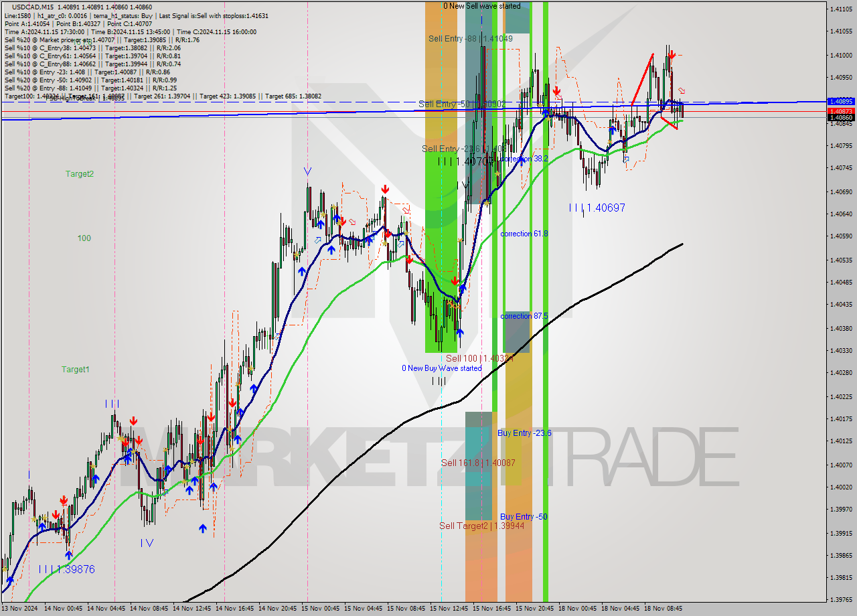Screen dimensions: 857x616
Task: Click the black 1.40860 current price tag
Action: (841, 118)
